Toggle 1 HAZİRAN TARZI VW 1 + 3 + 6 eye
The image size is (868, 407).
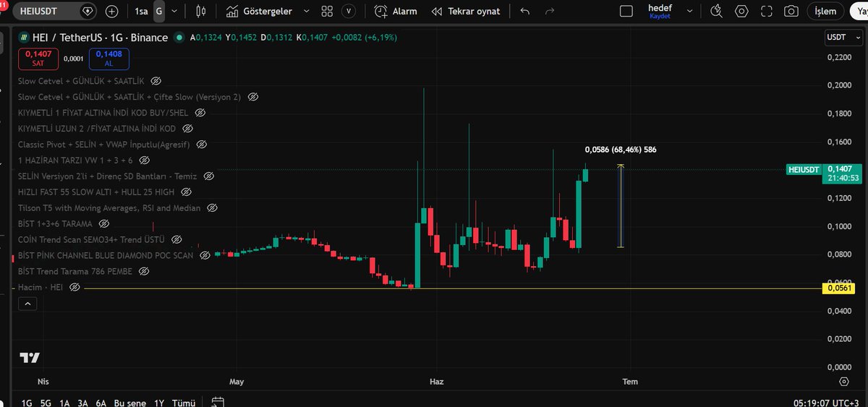pyautogui.click(x=144, y=160)
